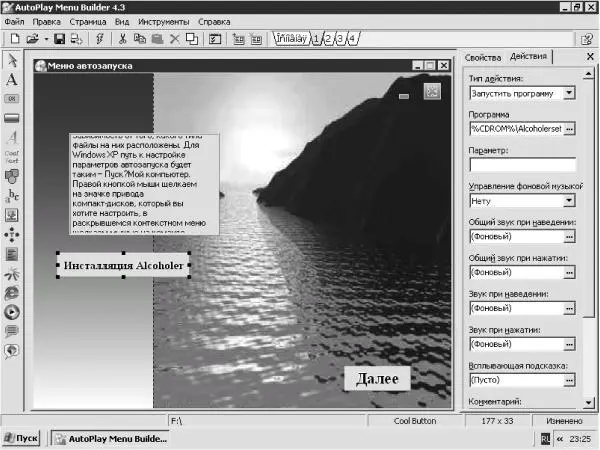Click the 'Далее' button on canvas
Viewport: 600px width, 450px height.
[x=377, y=379]
